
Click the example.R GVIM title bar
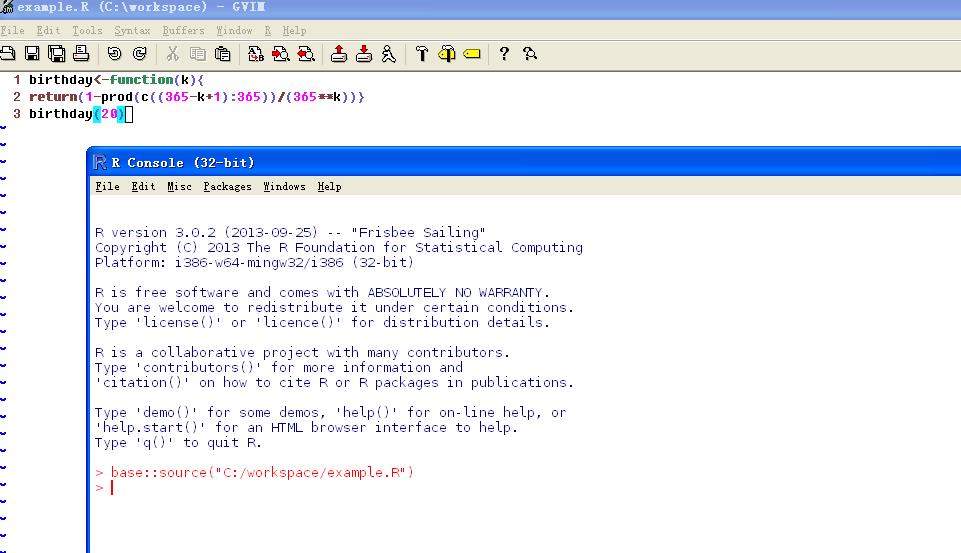(480, 7)
